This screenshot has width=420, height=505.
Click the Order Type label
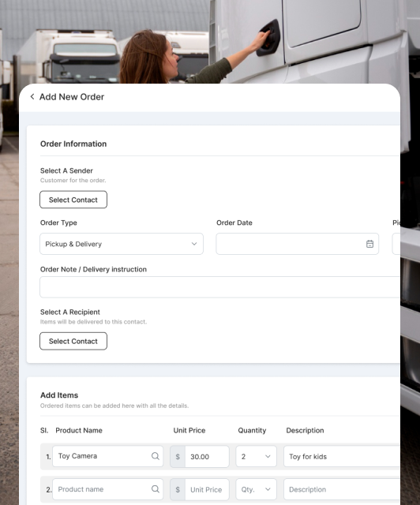pos(58,223)
